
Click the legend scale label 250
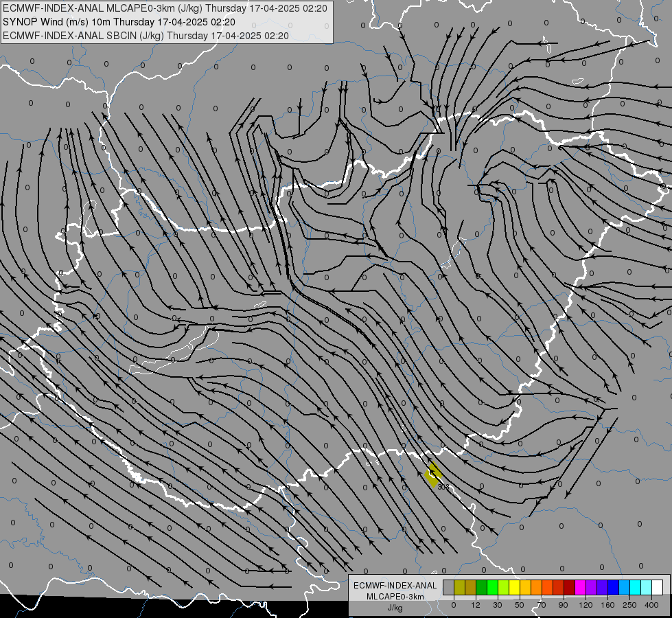point(629,605)
